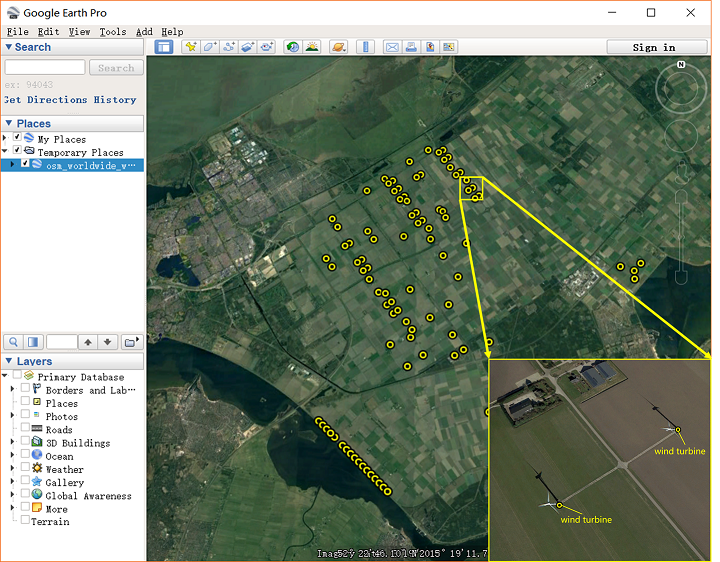
Task: Click the zoom slider on map
Action: [681, 238]
